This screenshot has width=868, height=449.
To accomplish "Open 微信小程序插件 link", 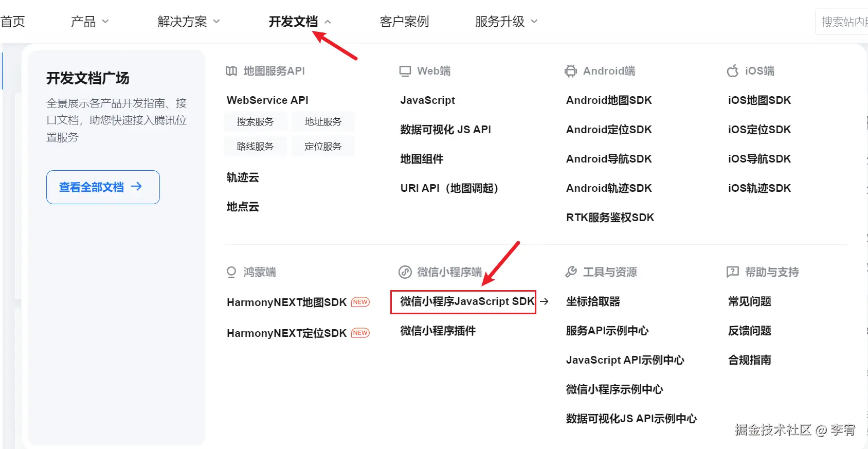I will point(438,331).
